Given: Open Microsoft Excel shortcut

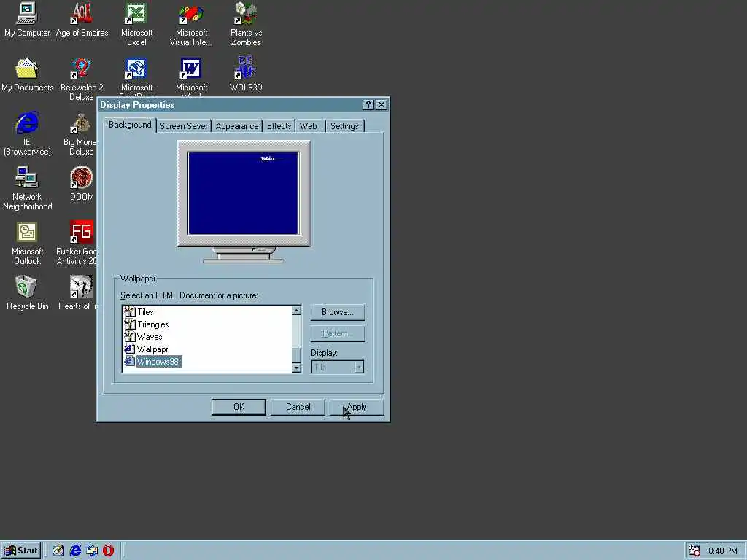Looking at the screenshot, I should 136,24.
